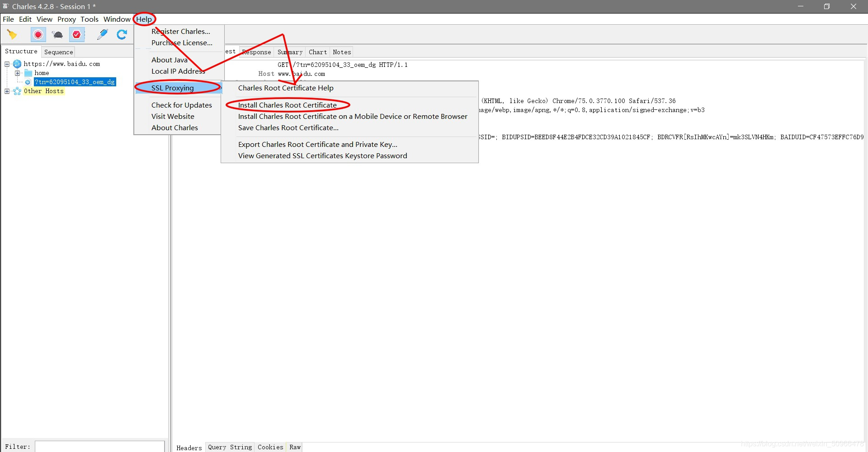This screenshot has height=452, width=868.
Task: Select Check for Updates
Action: (182, 105)
